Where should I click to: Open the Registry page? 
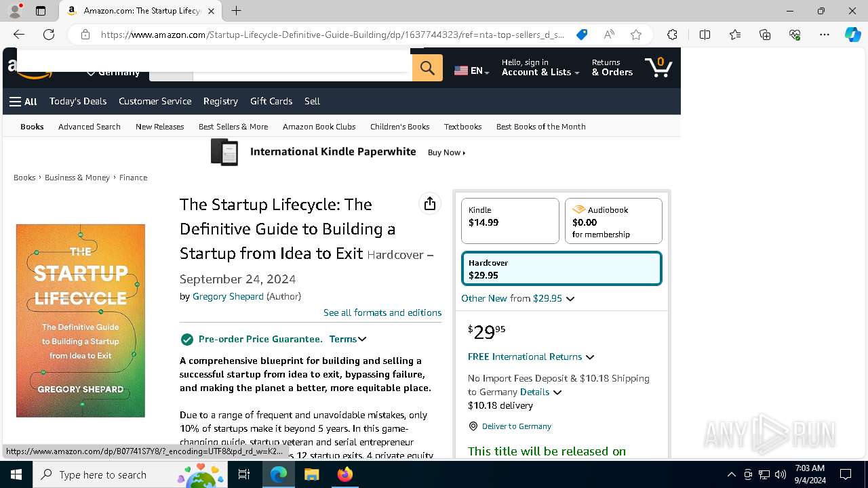pyautogui.click(x=220, y=102)
